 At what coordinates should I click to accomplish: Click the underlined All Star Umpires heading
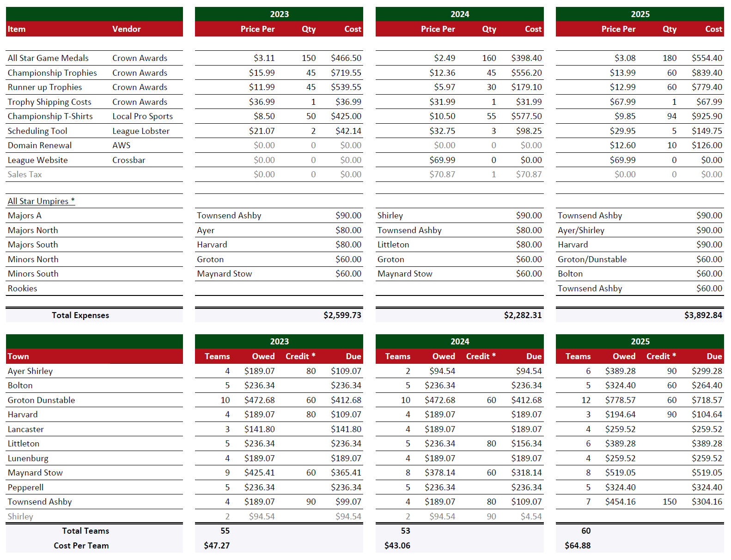[41, 201]
